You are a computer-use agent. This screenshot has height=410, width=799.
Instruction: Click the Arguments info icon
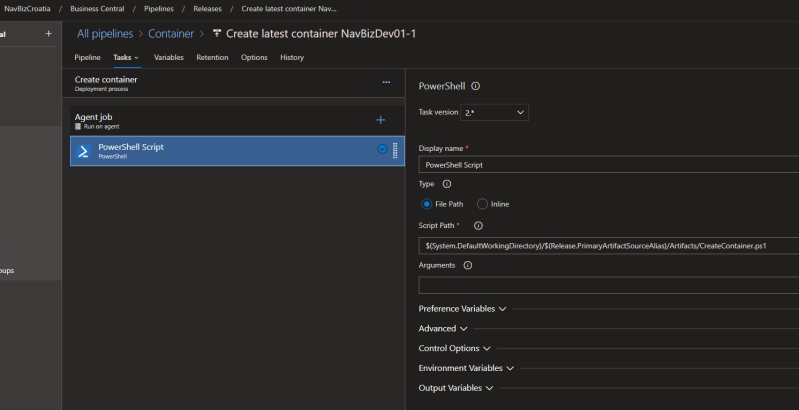point(468,265)
